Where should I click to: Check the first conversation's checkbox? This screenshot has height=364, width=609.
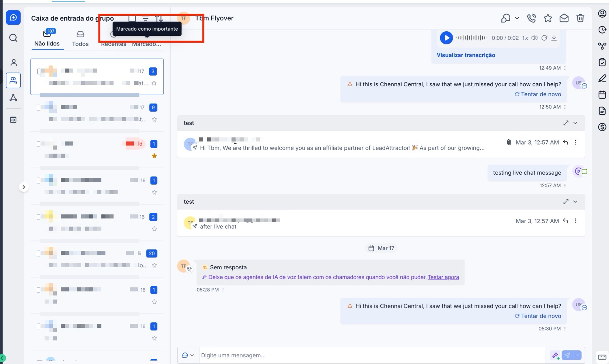[39, 71]
